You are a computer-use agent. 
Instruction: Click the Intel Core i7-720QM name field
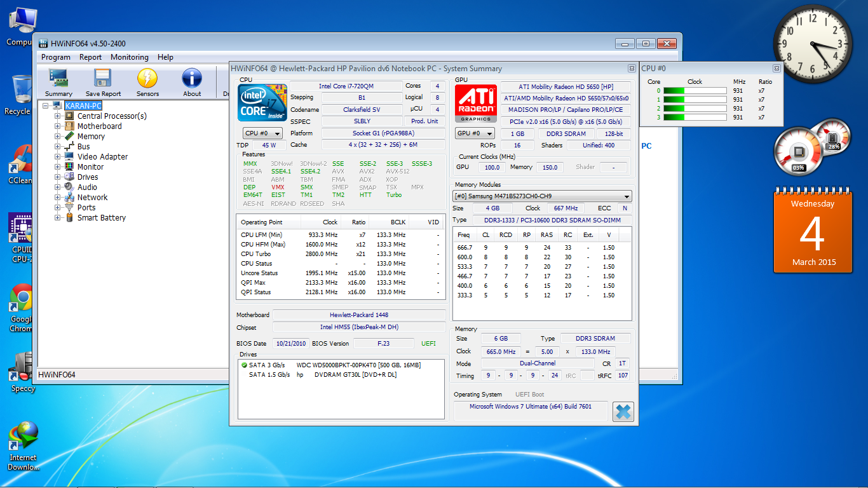[x=346, y=86]
